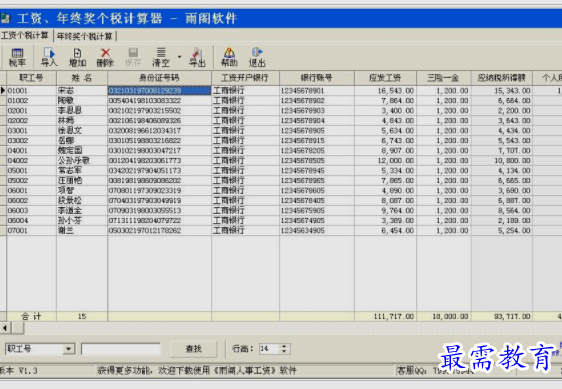Click taxable income cell 10,800.00

tap(501, 161)
